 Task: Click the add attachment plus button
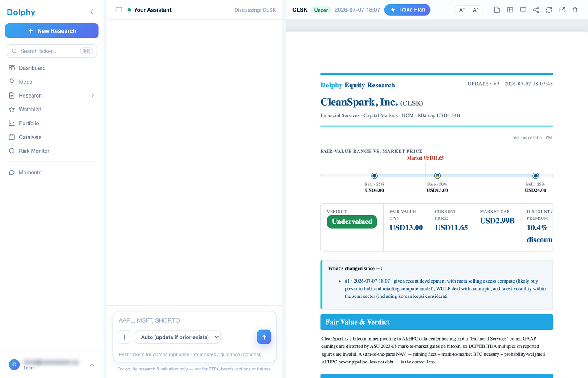125,337
